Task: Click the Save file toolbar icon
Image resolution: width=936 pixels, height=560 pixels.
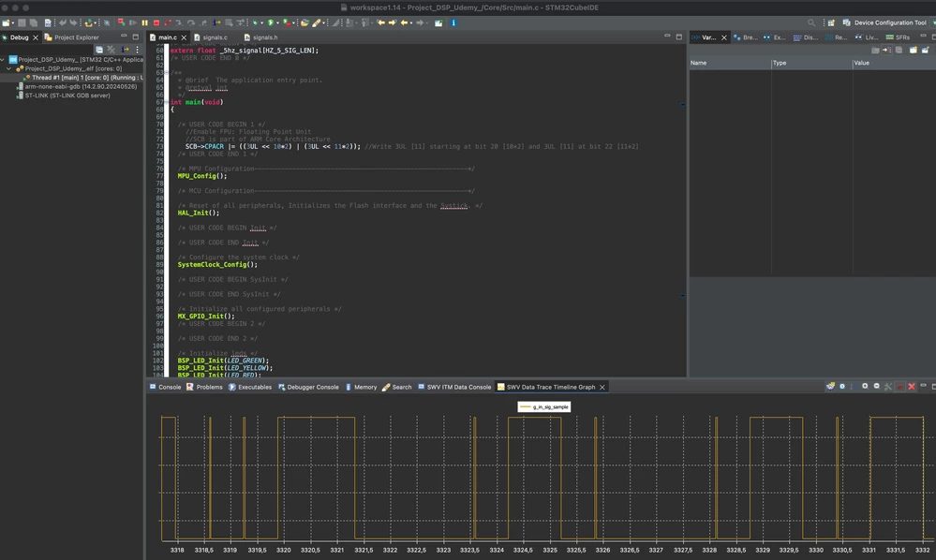Action: pyautogui.click(x=22, y=22)
